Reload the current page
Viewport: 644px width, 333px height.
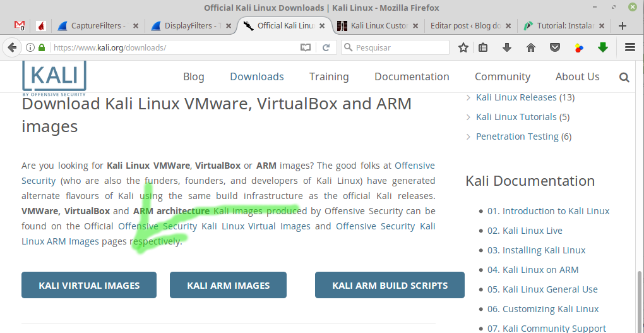point(326,47)
